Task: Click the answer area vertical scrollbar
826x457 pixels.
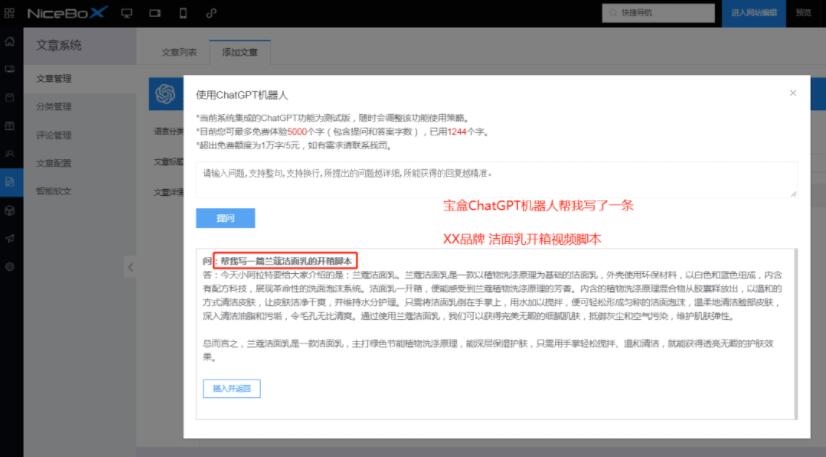Action: point(795,334)
